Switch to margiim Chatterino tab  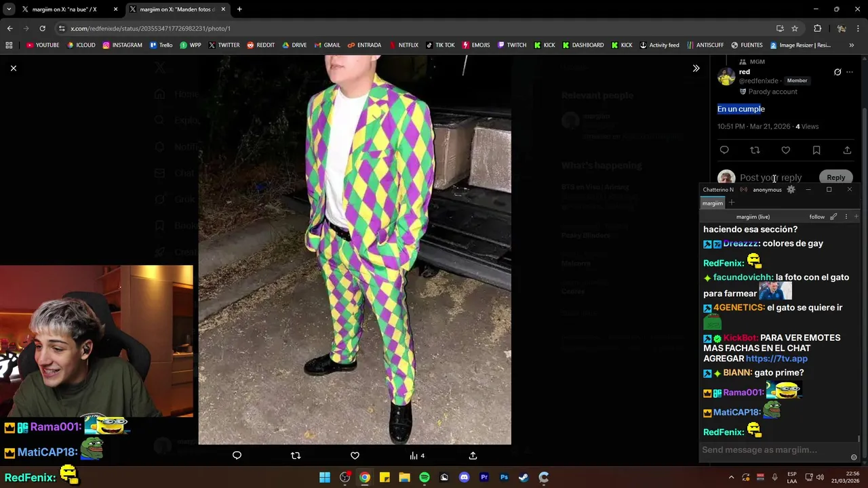(712, 203)
